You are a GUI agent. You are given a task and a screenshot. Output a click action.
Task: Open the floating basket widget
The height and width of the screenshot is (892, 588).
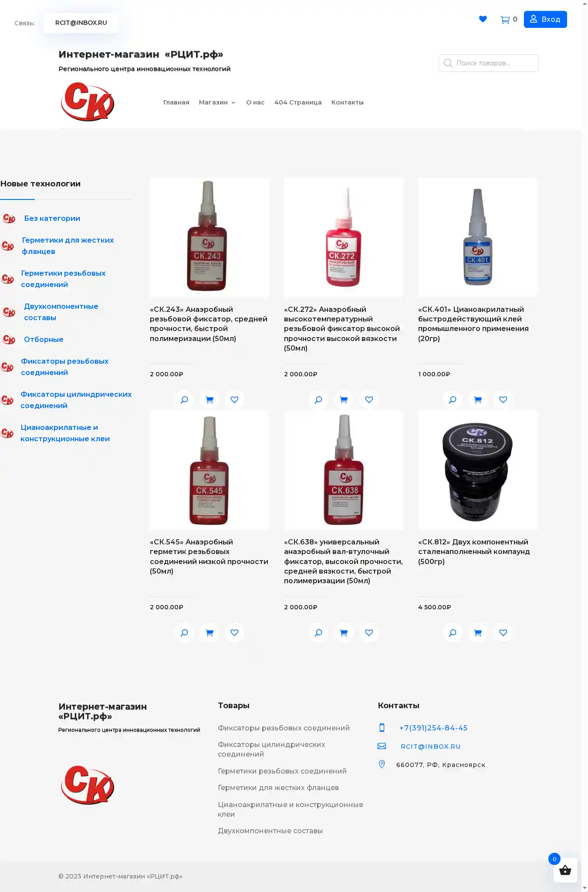pos(565,870)
